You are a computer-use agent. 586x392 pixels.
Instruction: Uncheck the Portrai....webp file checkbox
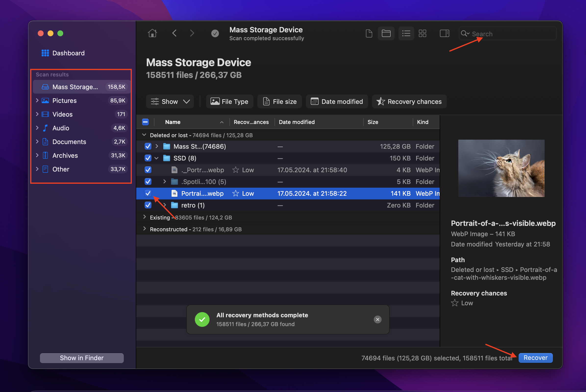click(148, 193)
